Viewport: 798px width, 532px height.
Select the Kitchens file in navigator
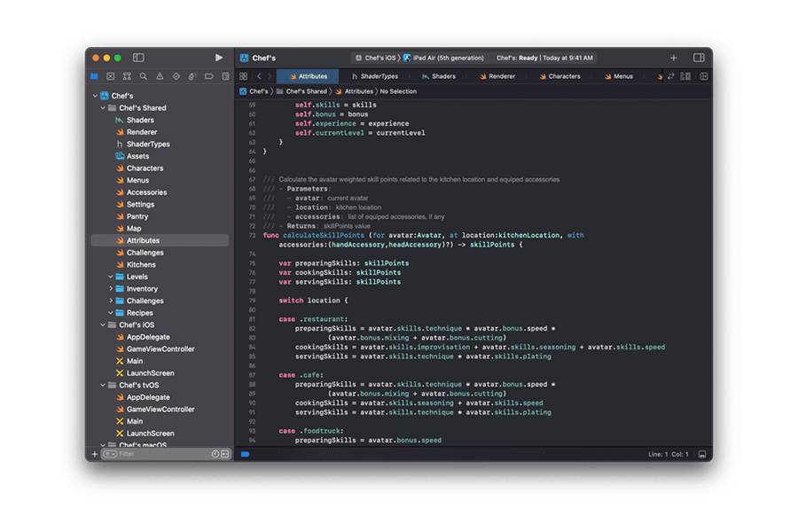click(141, 264)
